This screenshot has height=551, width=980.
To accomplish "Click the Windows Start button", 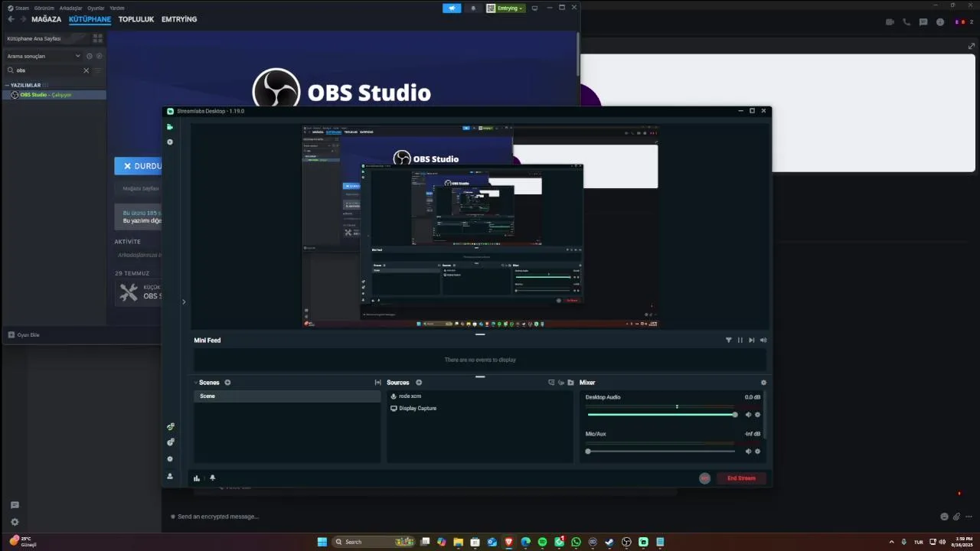I will [322, 542].
